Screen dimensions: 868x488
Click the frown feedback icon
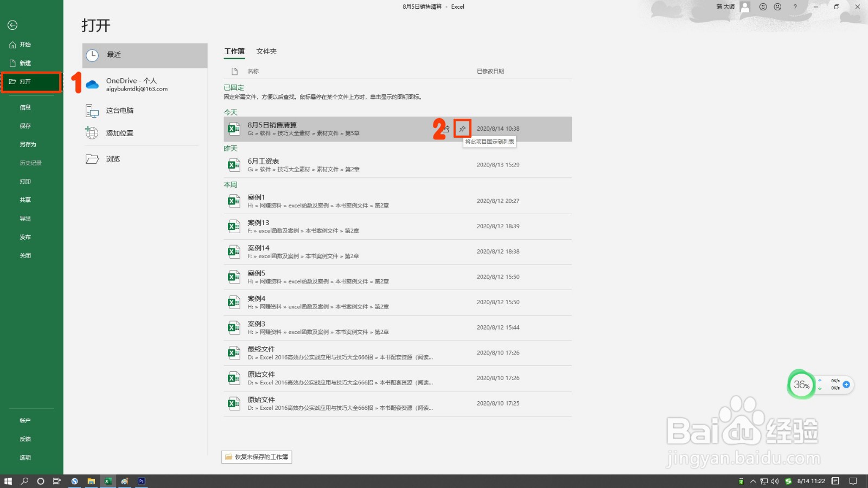click(x=778, y=7)
